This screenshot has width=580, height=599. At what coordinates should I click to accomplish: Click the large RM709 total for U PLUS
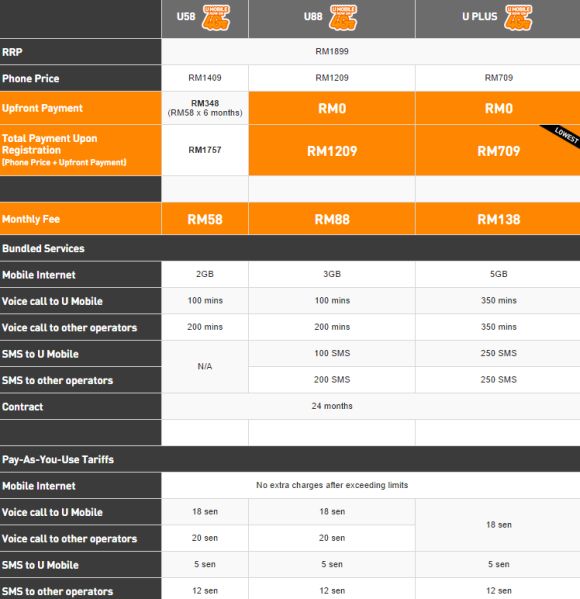click(x=499, y=151)
